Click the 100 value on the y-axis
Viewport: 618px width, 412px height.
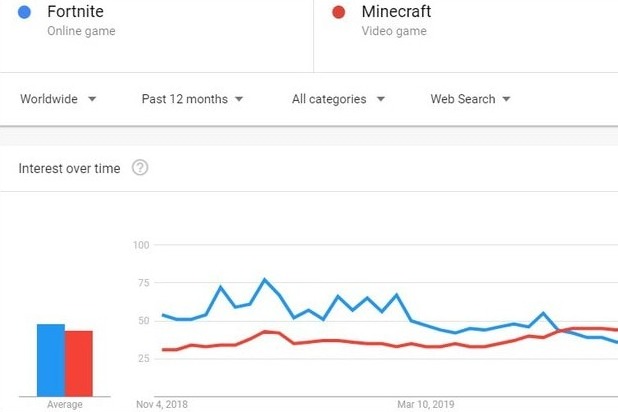point(140,245)
